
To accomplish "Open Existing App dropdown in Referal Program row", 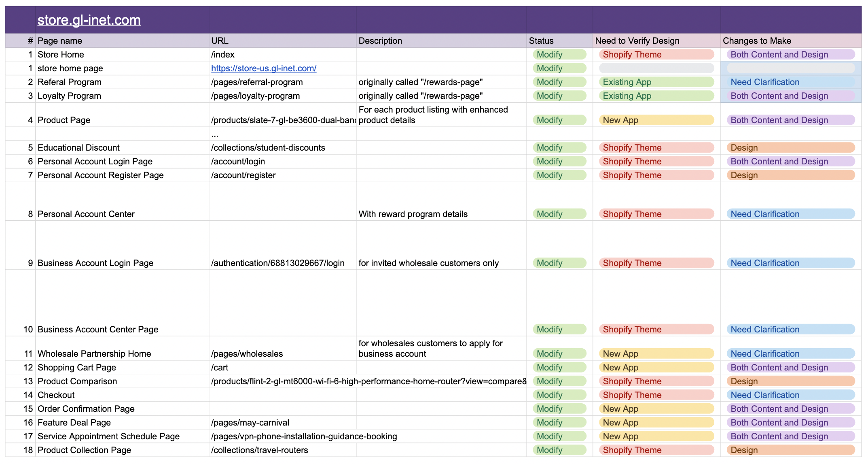I will click(x=656, y=82).
